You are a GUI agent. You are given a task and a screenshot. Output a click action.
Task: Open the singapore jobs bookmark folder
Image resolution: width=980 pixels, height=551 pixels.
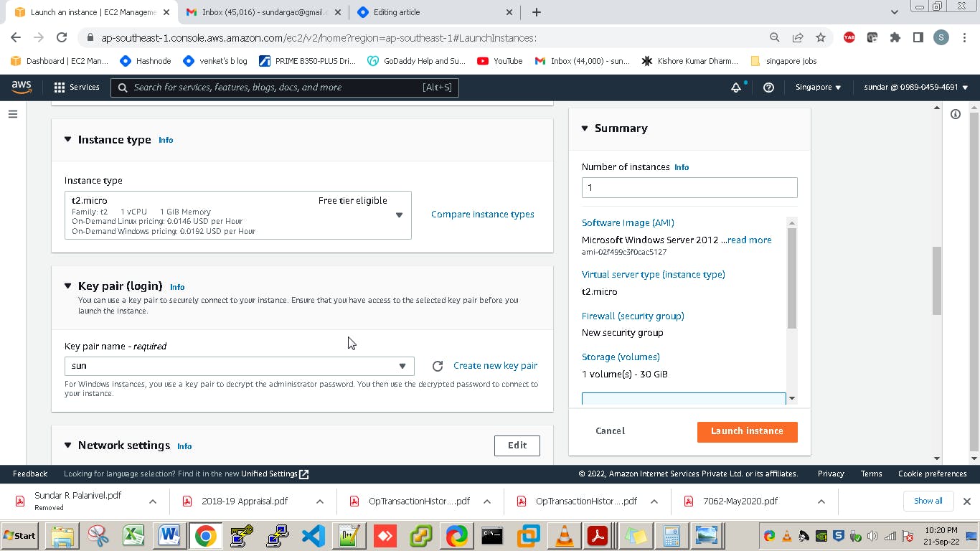pyautogui.click(x=783, y=61)
